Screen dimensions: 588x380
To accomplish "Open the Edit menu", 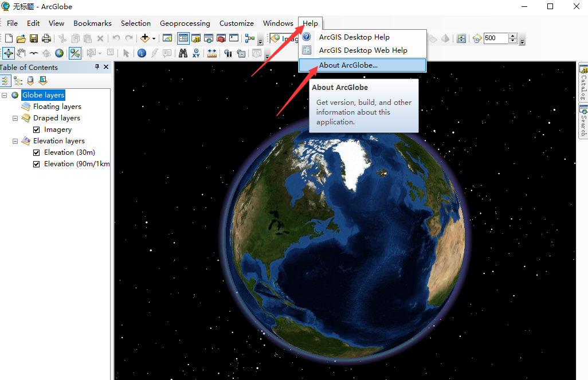I will [x=33, y=23].
